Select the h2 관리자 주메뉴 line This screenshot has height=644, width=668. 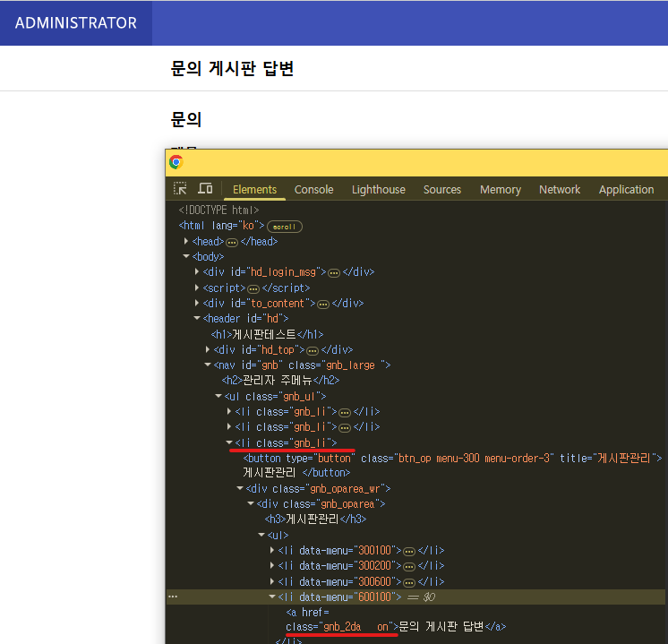click(281, 380)
